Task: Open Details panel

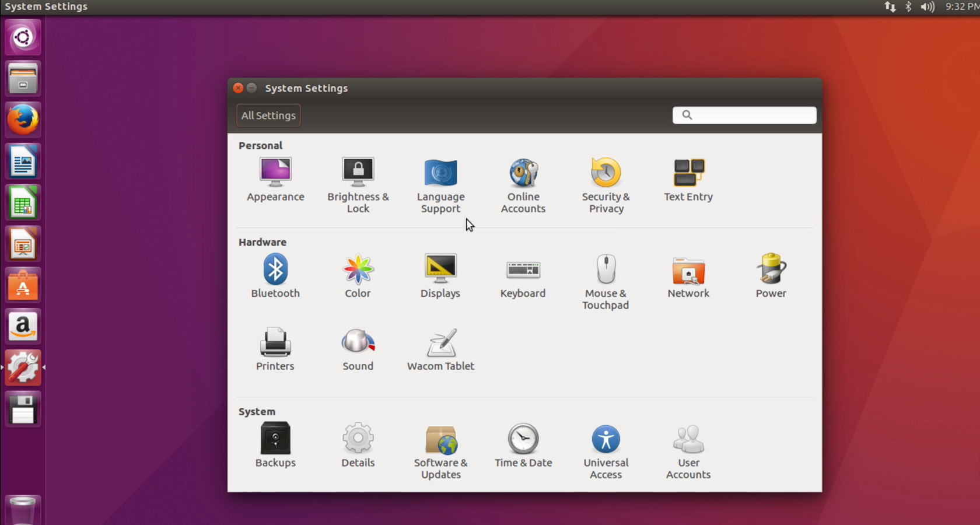Action: [358, 445]
